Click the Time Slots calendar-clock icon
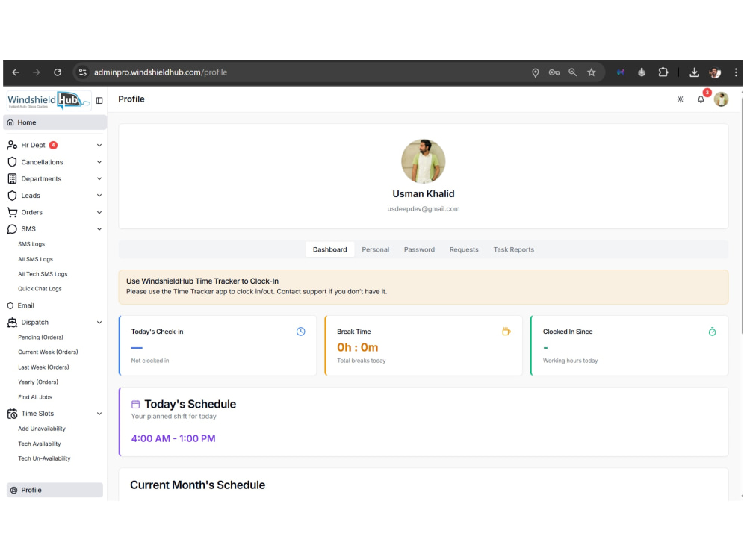Viewport: 747px width, 560px height. coord(12,414)
